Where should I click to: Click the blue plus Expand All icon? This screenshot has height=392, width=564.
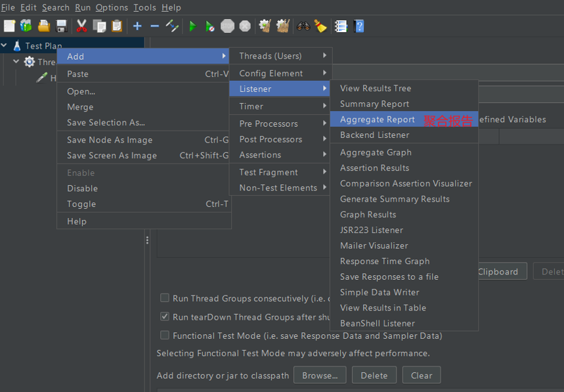(x=137, y=26)
